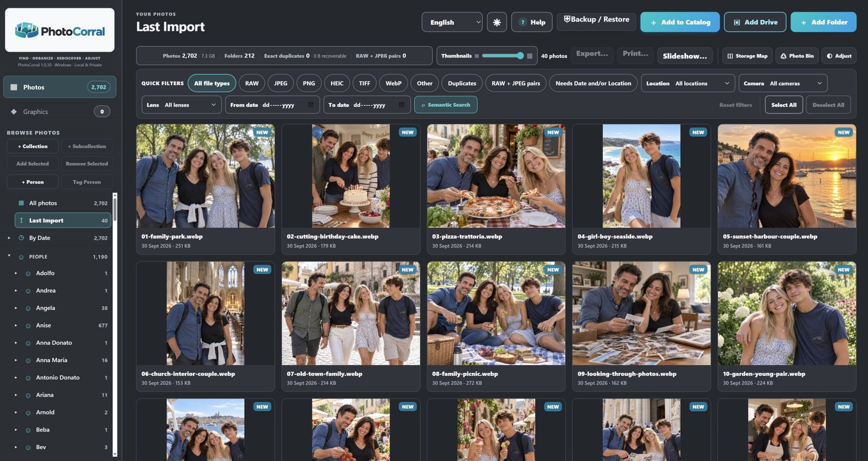The height and width of the screenshot is (461, 868).
Task: Enable the HEIC file type filter
Action: [337, 84]
